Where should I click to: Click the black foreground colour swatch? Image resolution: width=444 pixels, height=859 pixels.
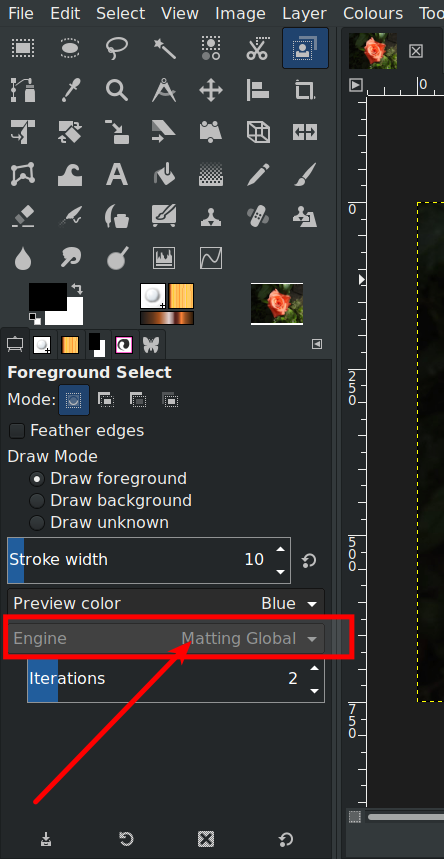coord(48,297)
